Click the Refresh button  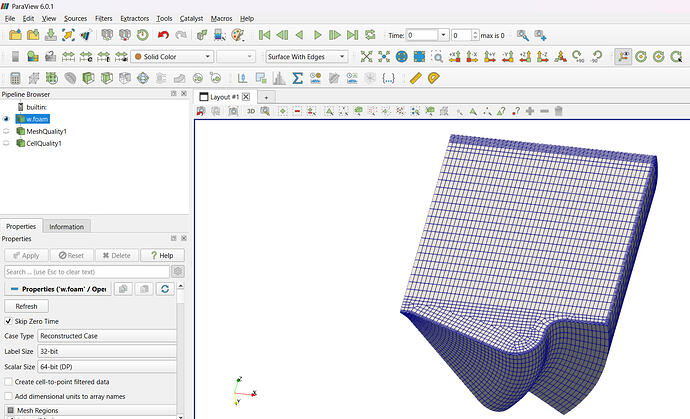coord(26,306)
